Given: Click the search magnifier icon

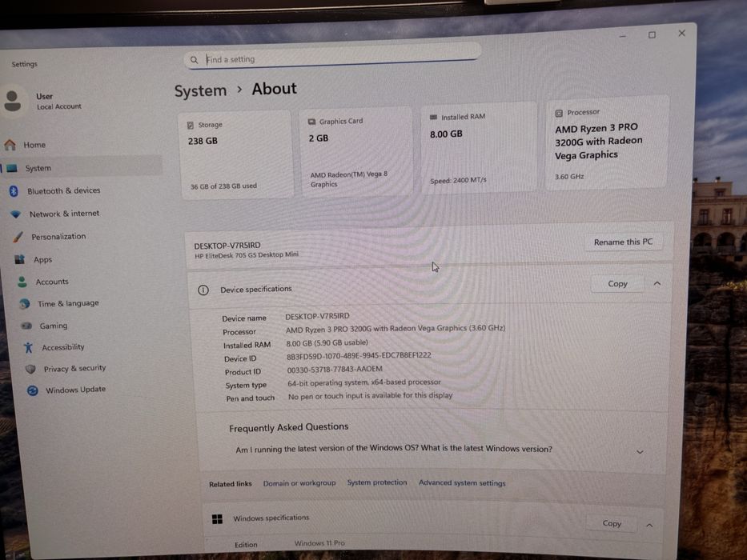Looking at the screenshot, I should (194, 60).
